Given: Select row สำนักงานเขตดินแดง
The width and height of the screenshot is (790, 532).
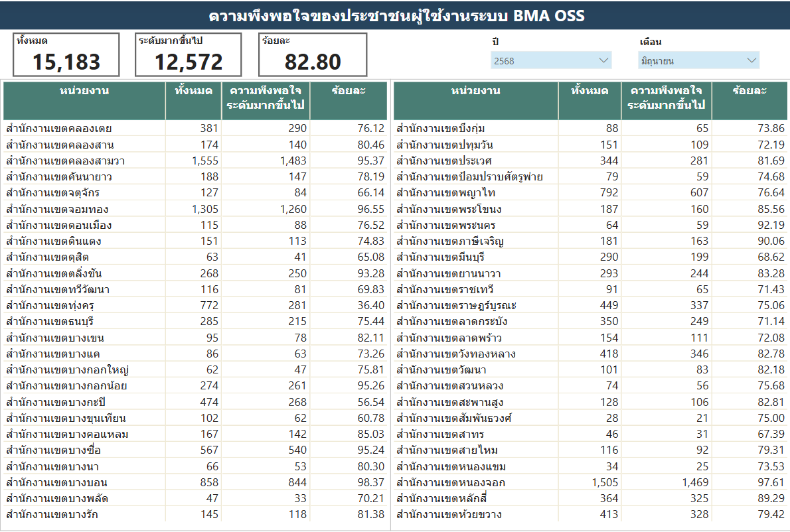Looking at the screenshot, I should point(195,241).
